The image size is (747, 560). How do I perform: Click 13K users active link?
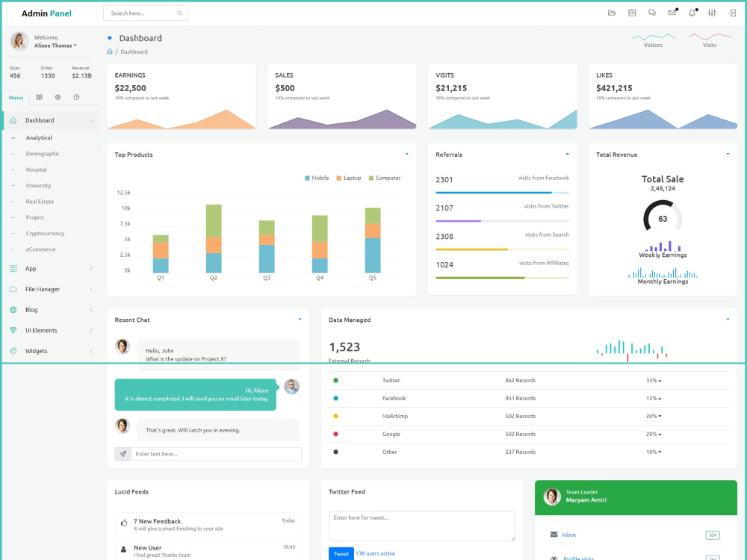[376, 553]
